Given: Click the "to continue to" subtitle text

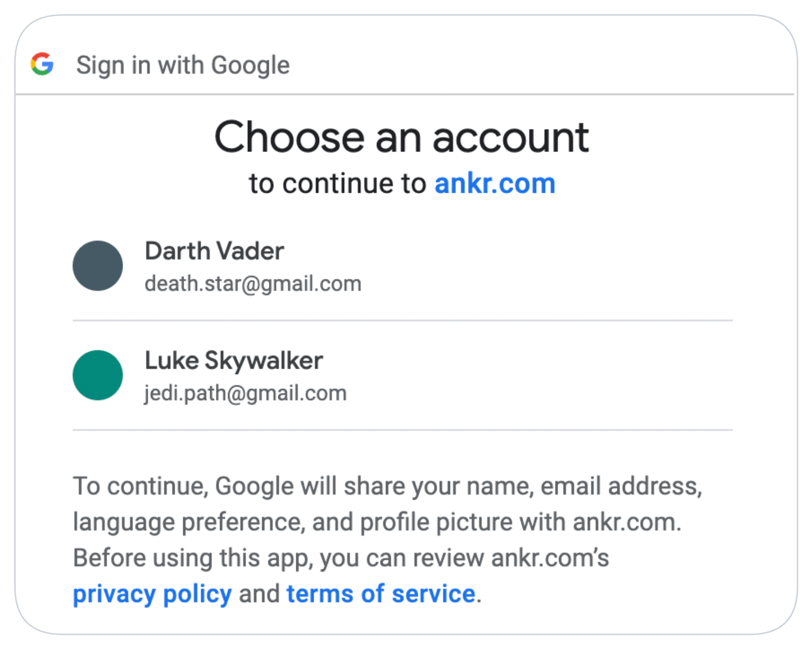Looking at the screenshot, I should tap(338, 183).
